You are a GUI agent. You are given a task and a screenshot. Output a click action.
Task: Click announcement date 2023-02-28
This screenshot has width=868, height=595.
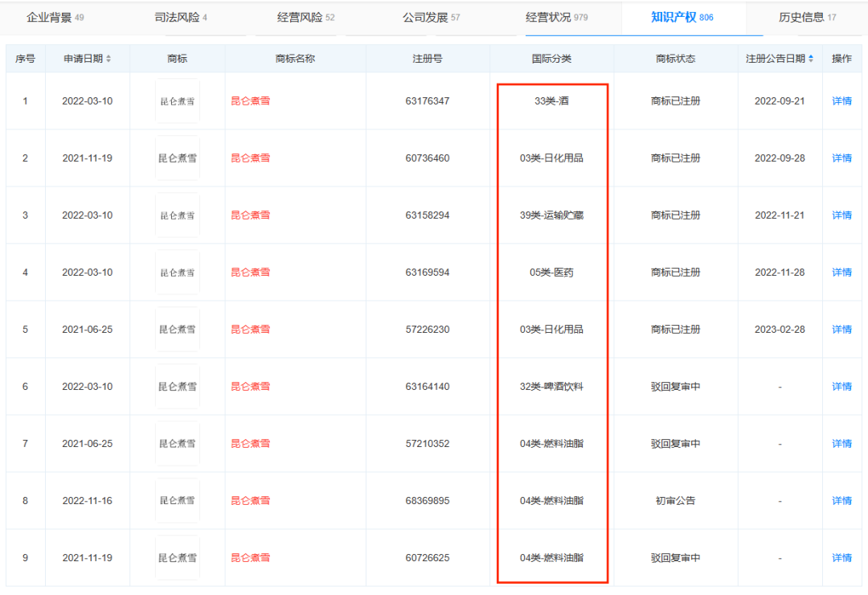tap(780, 330)
